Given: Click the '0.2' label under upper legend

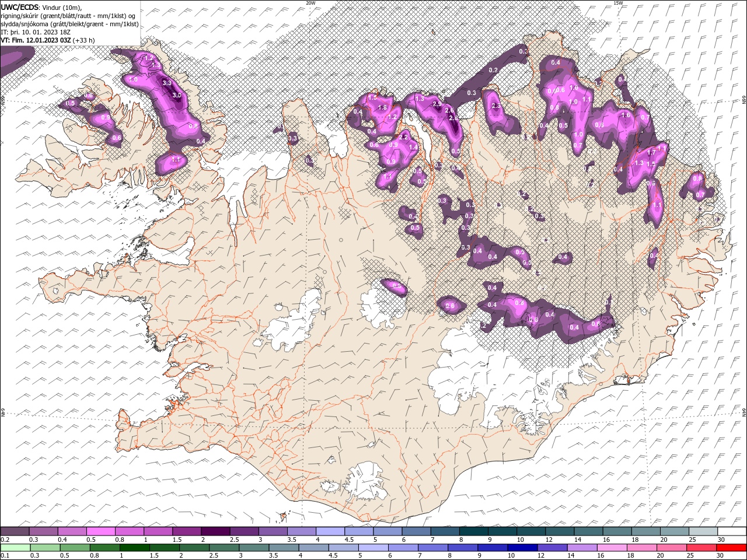Looking at the screenshot, I should point(5,540).
